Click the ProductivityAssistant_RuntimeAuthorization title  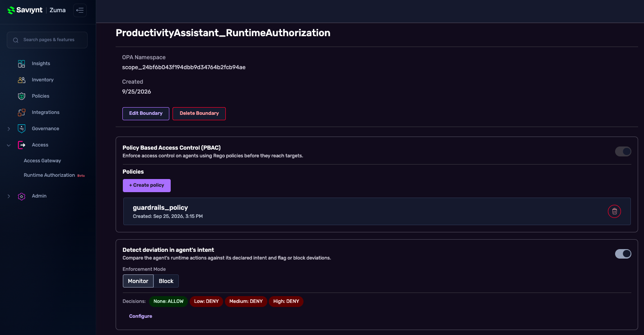coord(223,33)
